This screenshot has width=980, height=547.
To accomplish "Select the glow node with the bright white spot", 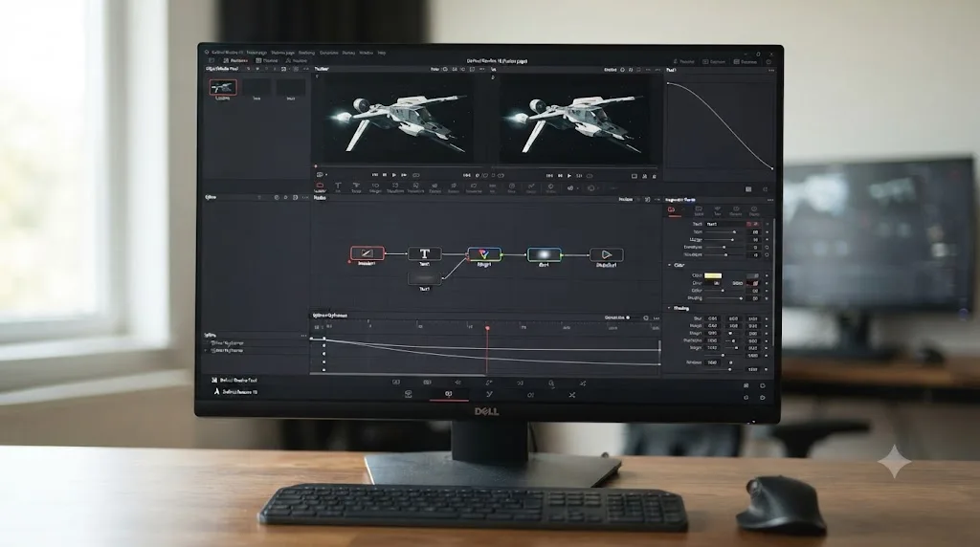I will coord(544,254).
